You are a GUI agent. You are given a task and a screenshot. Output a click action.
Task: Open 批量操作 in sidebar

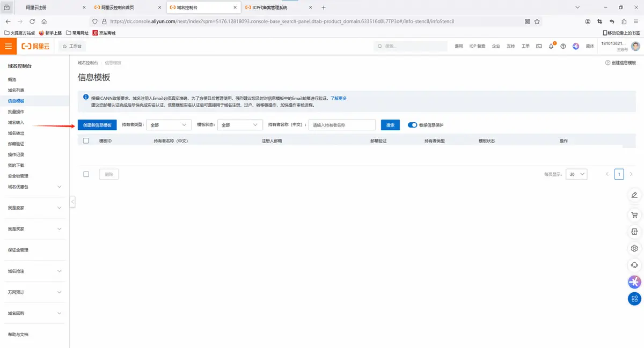tap(16, 112)
